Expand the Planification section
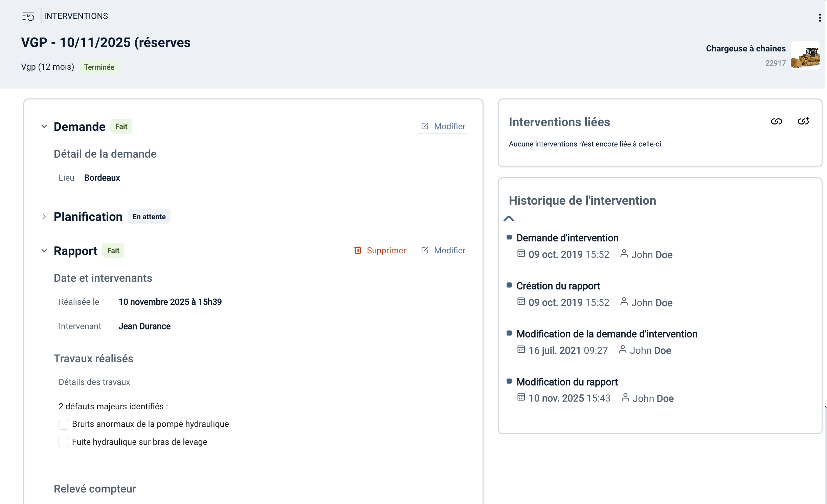 coord(44,216)
